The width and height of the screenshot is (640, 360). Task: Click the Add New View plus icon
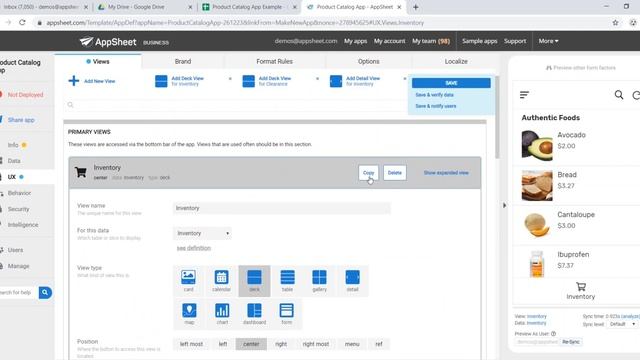73,81
